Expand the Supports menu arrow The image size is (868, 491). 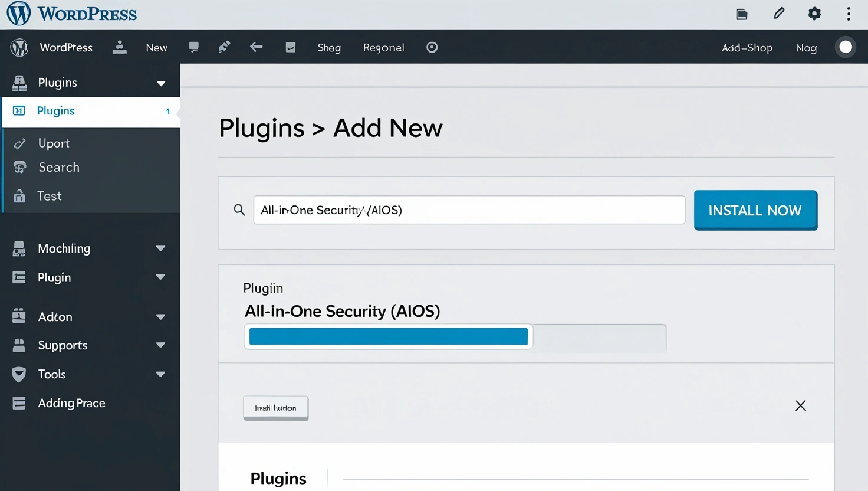click(160, 345)
